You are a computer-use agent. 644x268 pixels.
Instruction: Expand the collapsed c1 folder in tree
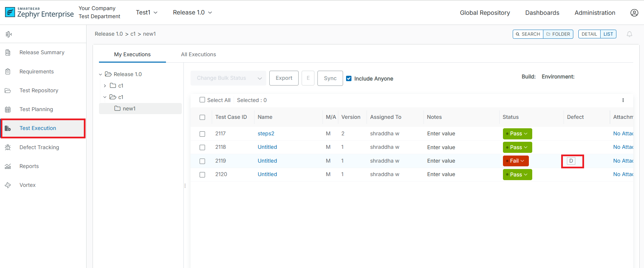[x=105, y=86]
